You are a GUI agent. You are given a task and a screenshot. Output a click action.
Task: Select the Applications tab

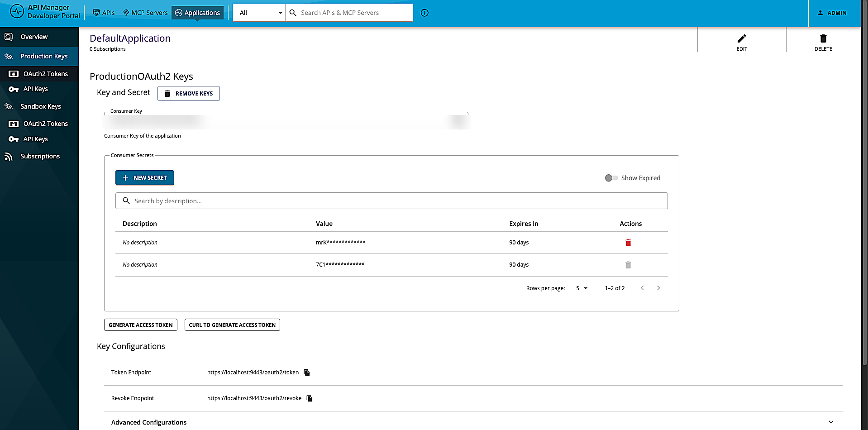click(198, 13)
